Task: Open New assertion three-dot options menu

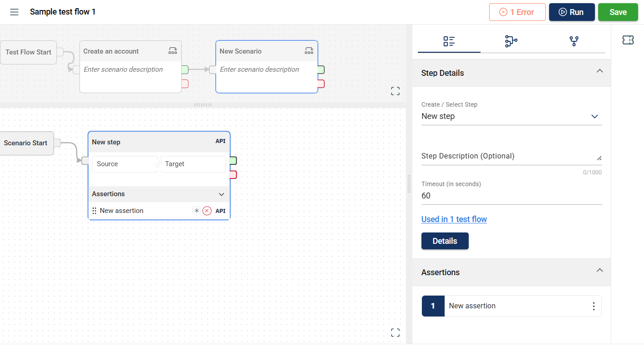Action: click(x=593, y=306)
